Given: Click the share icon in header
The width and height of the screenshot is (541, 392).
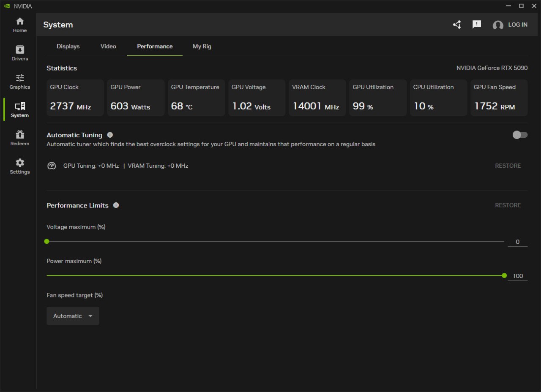Looking at the screenshot, I should pos(457,24).
